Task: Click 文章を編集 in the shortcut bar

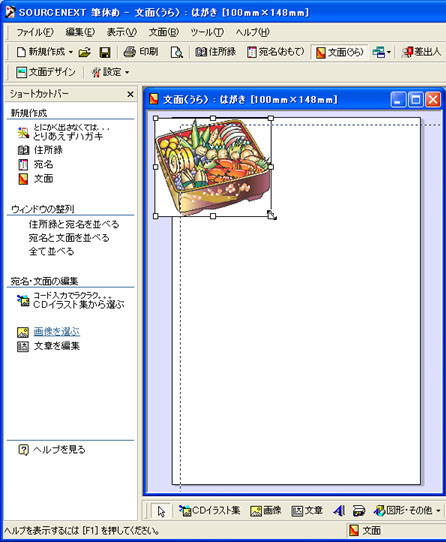Action: 57,346
